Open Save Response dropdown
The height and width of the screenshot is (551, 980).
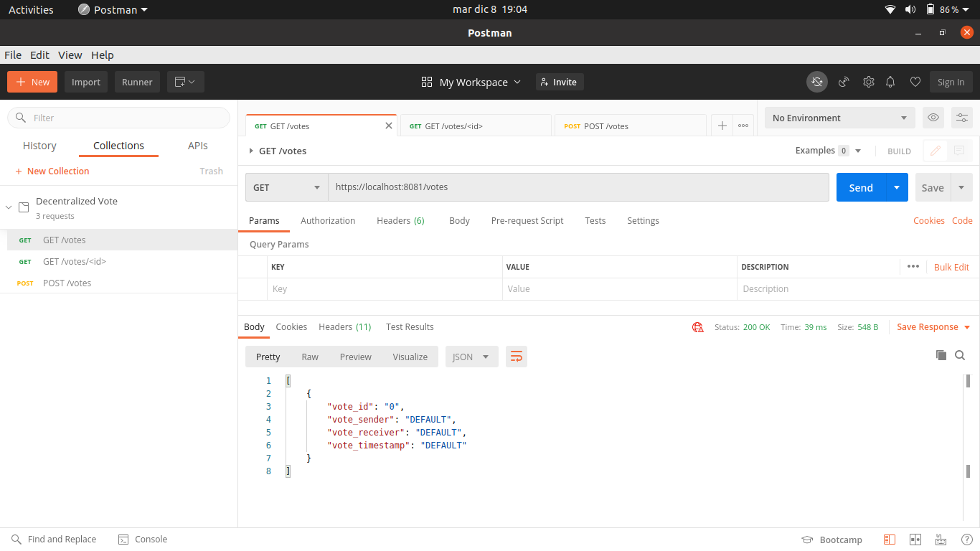click(933, 326)
